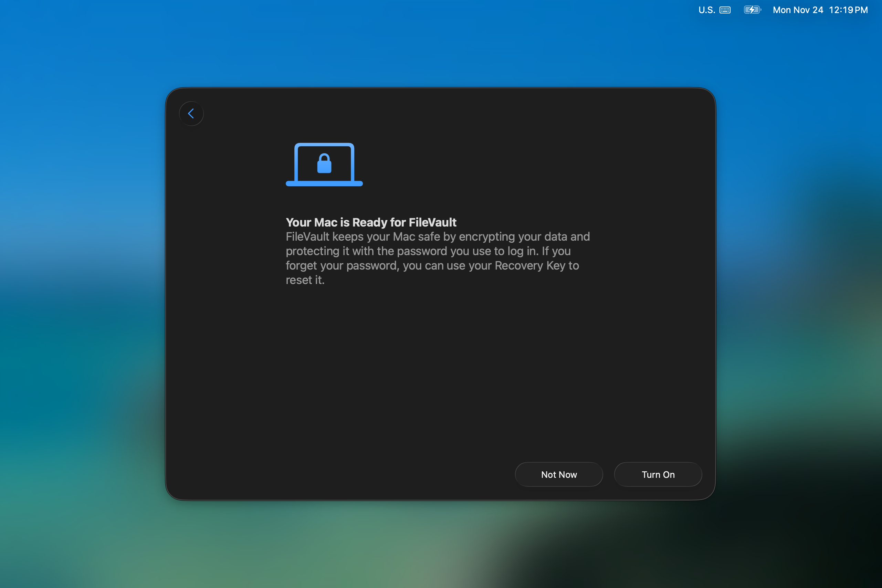Click the laptop icon's base bar
Viewport: 882px width, 588px height.
click(x=324, y=183)
